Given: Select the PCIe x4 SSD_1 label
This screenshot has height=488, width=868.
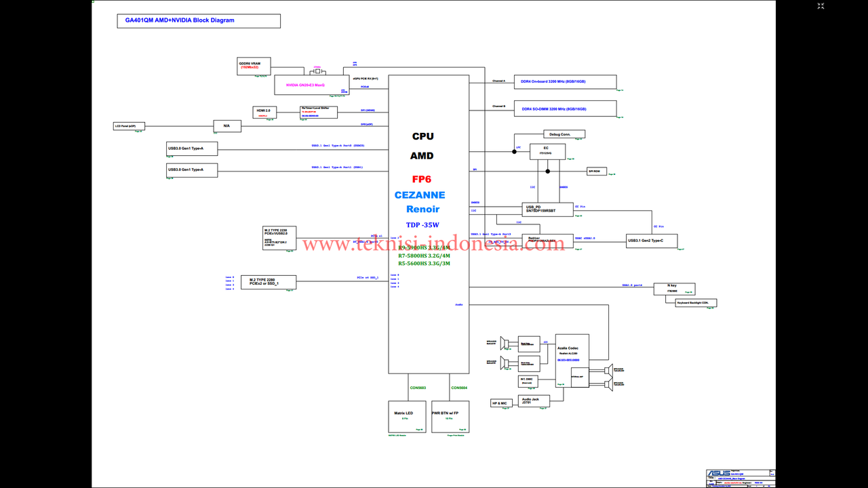Looking at the screenshot, I should (x=368, y=278).
